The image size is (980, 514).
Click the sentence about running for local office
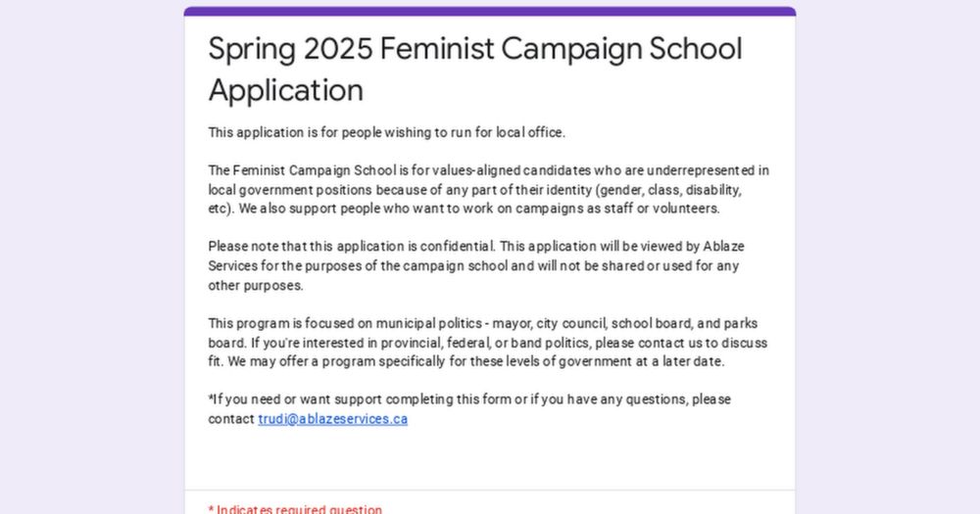(386, 132)
